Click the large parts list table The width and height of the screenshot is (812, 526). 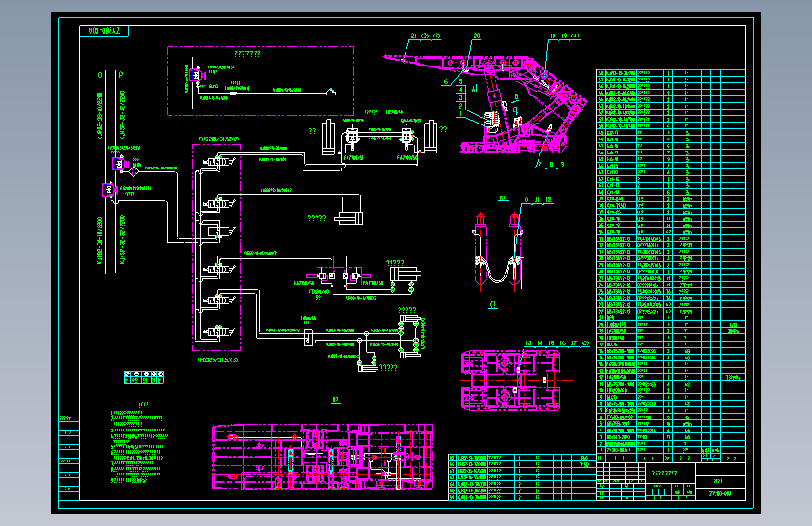(x=671, y=266)
